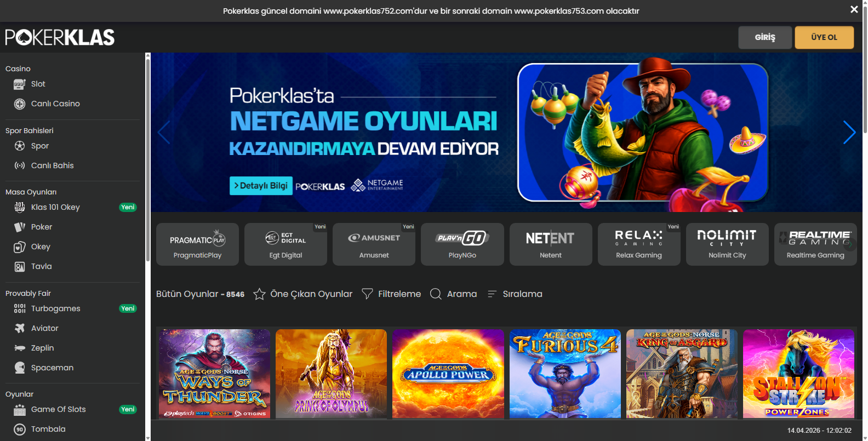The height and width of the screenshot is (441, 868).
Task: Click the Slot machine icon in sidebar
Action: (20, 84)
